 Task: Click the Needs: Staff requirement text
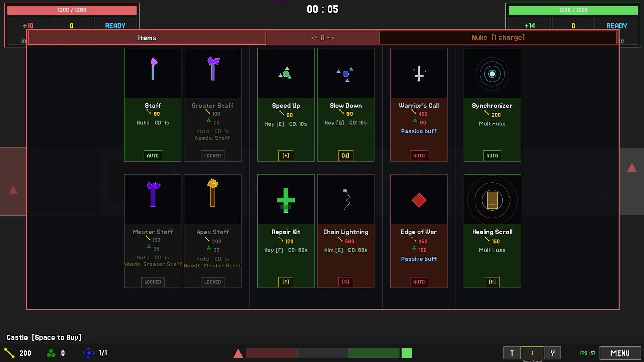pyautogui.click(x=213, y=138)
